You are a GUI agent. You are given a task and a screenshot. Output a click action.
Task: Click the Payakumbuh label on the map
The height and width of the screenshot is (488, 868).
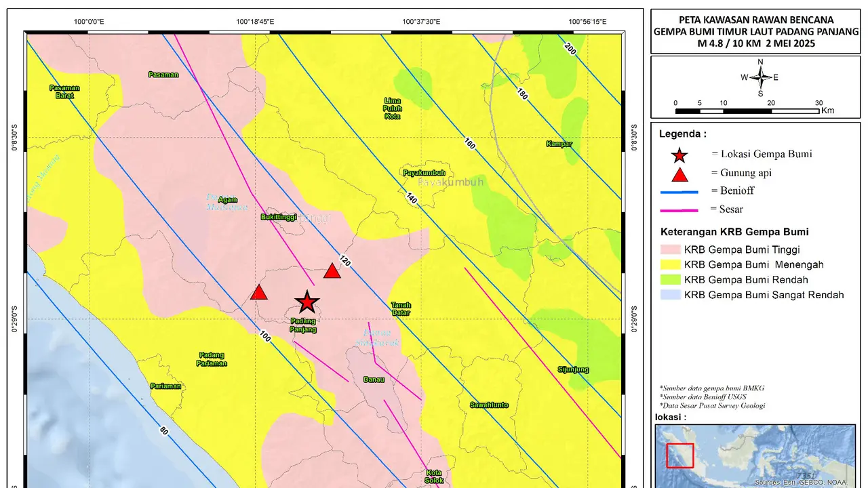[x=424, y=173]
